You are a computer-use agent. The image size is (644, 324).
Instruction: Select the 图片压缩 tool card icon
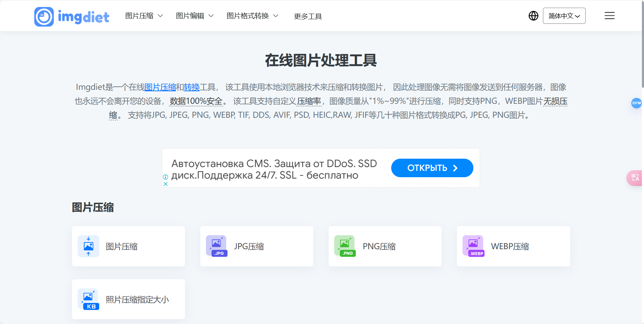point(88,246)
